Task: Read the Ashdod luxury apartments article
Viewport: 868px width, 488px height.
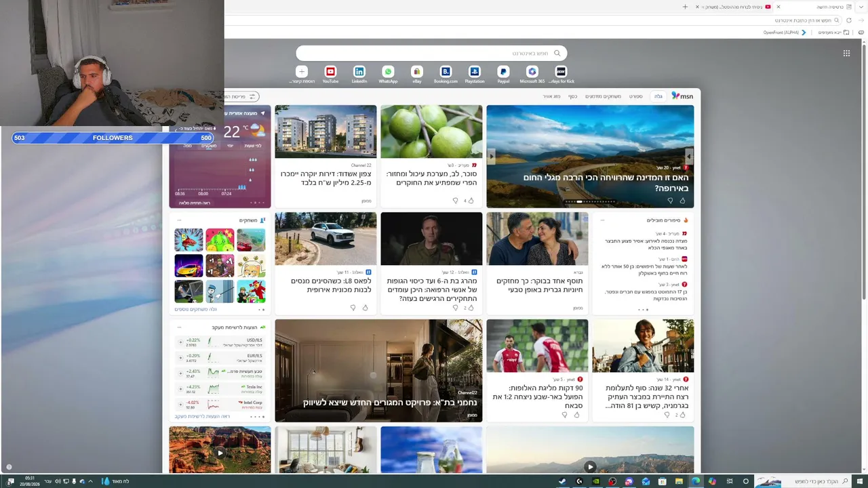Action: point(325,178)
